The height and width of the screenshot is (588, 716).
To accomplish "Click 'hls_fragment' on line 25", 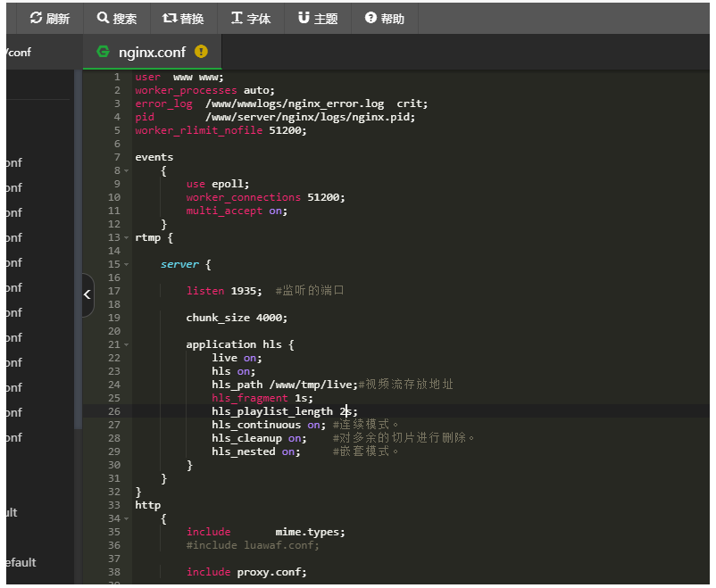I will pyautogui.click(x=250, y=398).
